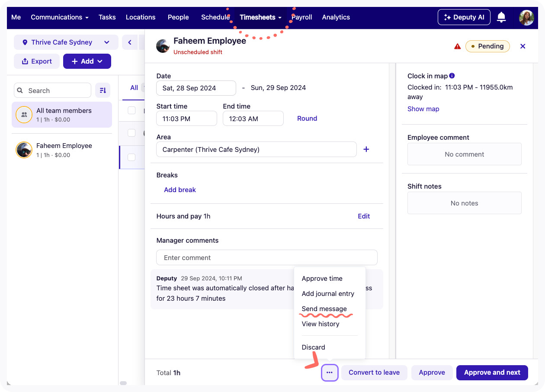The height and width of the screenshot is (392, 545).
Task: Check the select-all checkbox in the list header
Action: [x=131, y=110]
